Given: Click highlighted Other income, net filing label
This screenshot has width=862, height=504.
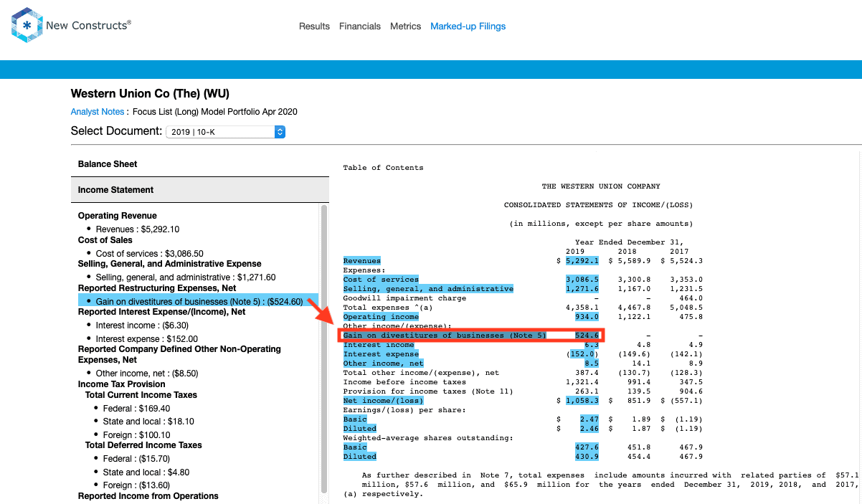Looking at the screenshot, I should [383, 363].
